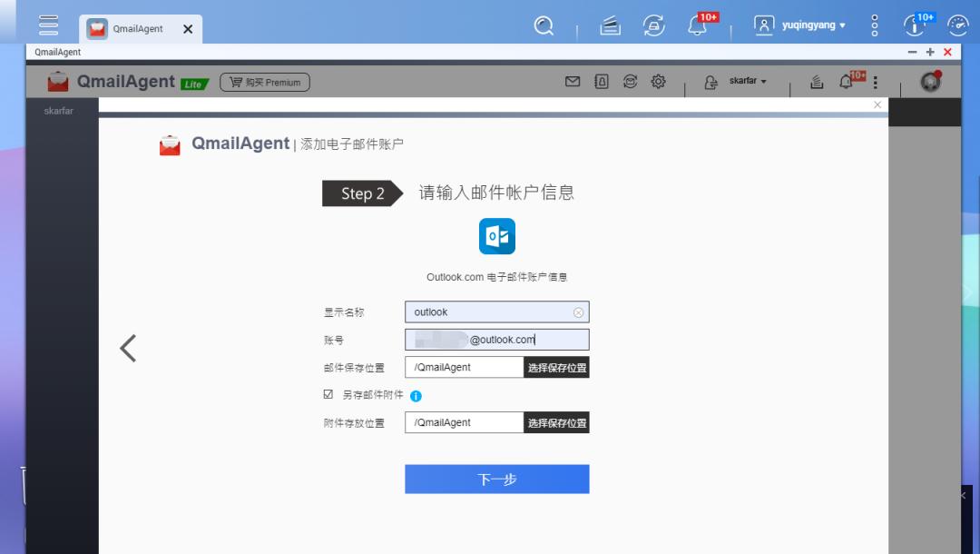
Task: Clear the outlook display name with the x icon
Action: coord(579,312)
